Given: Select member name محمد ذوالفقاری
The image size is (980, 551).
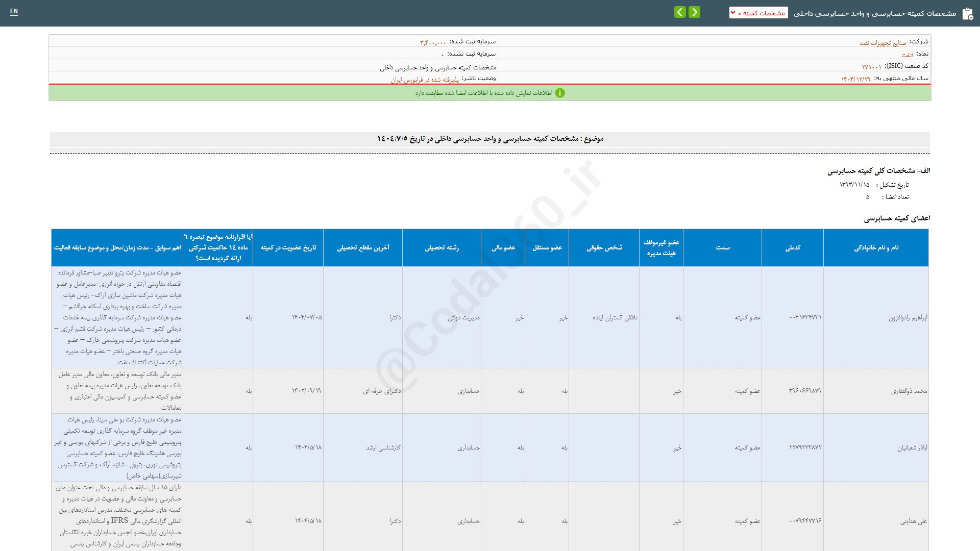Looking at the screenshot, I should pos(909,391).
